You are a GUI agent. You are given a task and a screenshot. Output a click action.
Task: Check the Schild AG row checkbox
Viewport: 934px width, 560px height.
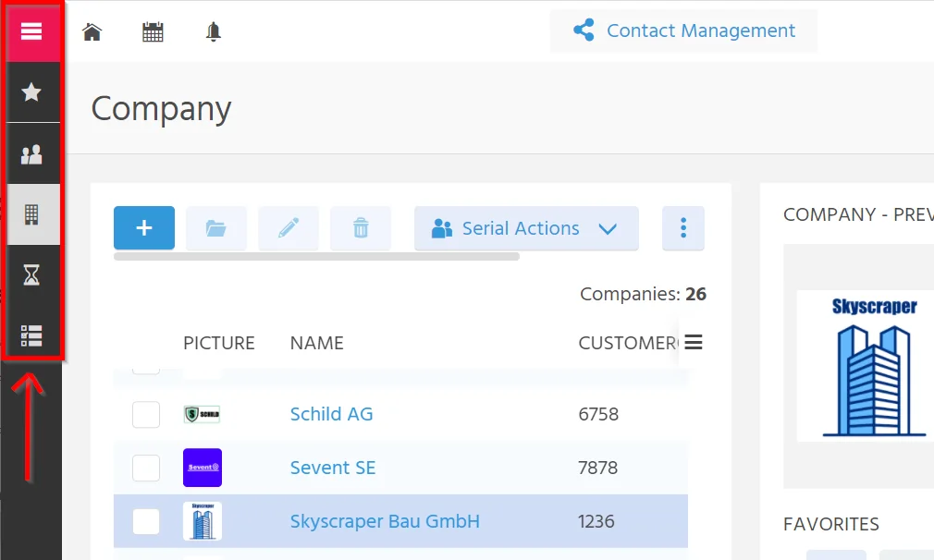(146, 414)
